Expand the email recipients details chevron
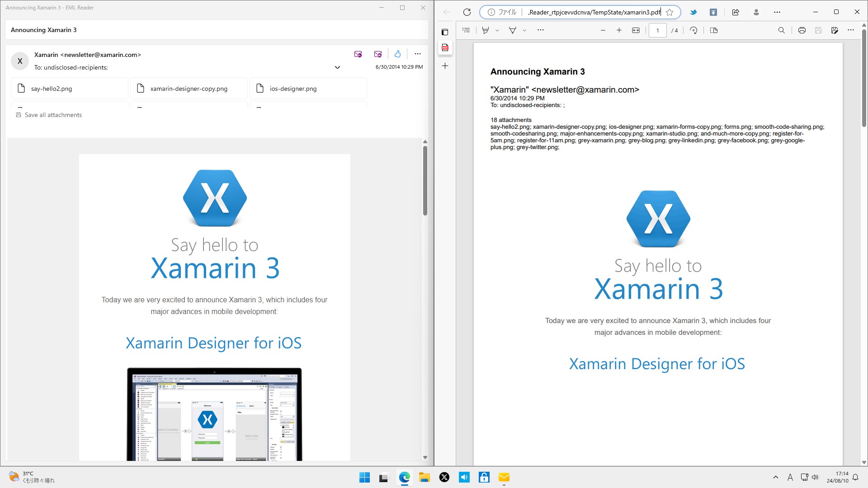868x488 pixels. (337, 67)
